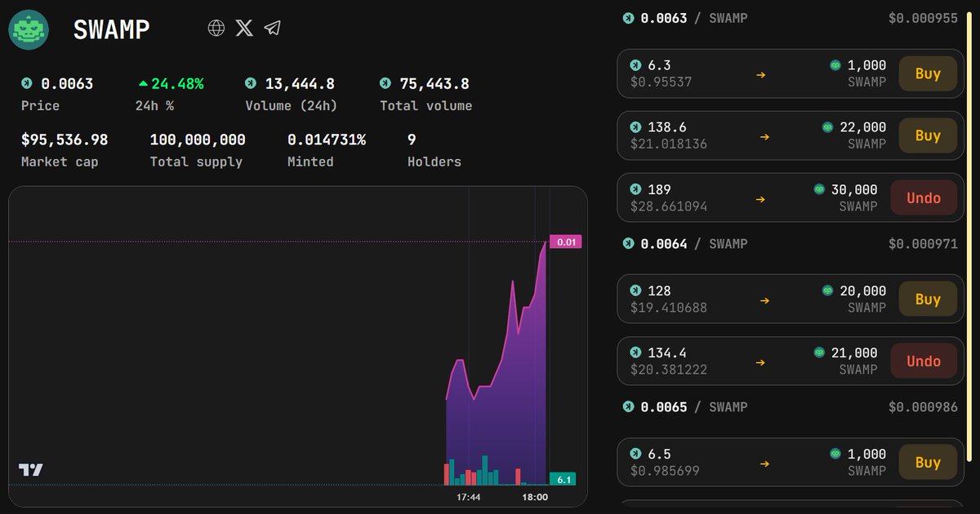The height and width of the screenshot is (514, 980).
Task: Click currency icon beside Price 0.0063
Action: tap(27, 83)
